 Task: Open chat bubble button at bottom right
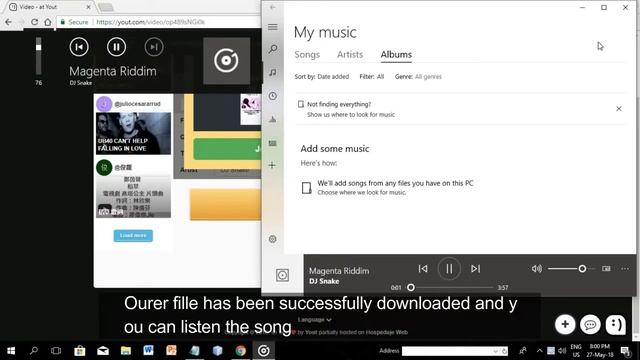[x=590, y=324]
